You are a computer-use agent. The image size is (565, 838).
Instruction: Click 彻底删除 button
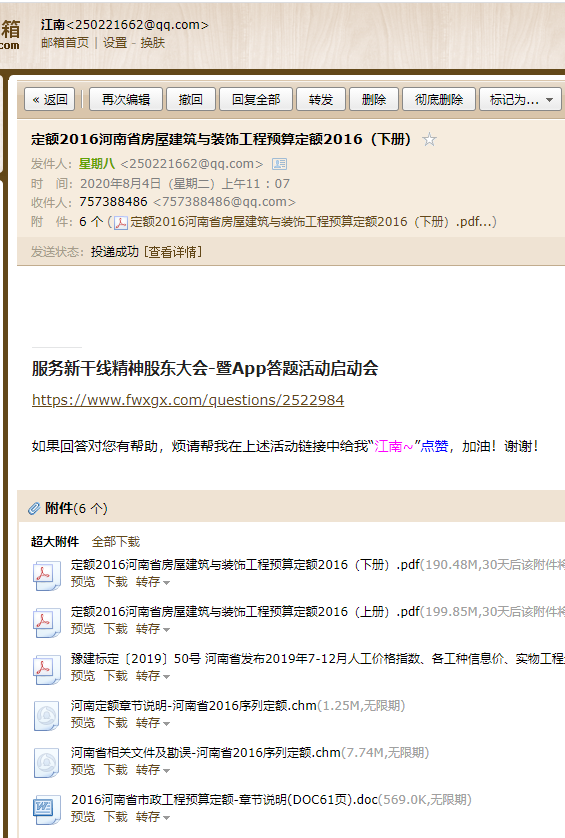[439, 99]
